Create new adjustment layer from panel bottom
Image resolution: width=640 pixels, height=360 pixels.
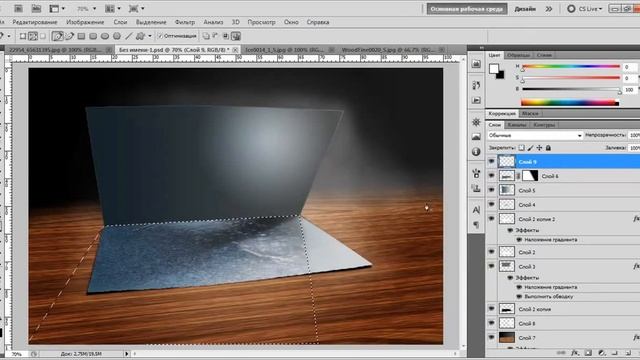(602, 353)
